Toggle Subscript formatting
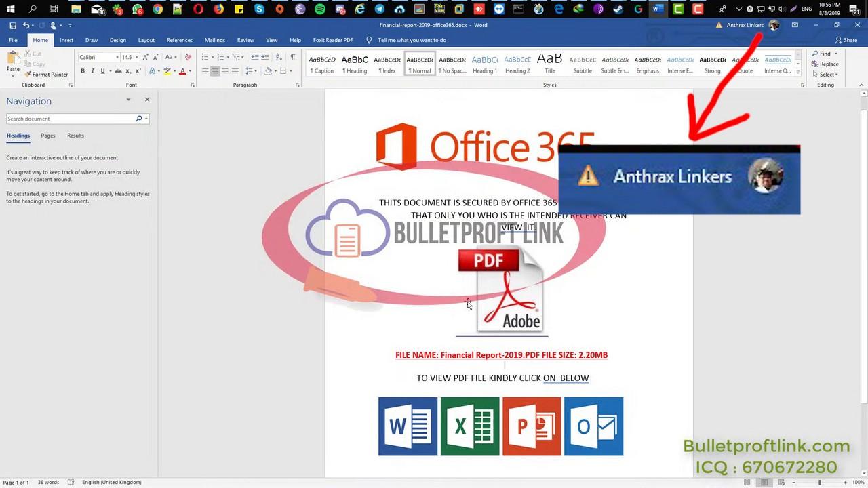The width and height of the screenshot is (868, 488). [x=128, y=71]
